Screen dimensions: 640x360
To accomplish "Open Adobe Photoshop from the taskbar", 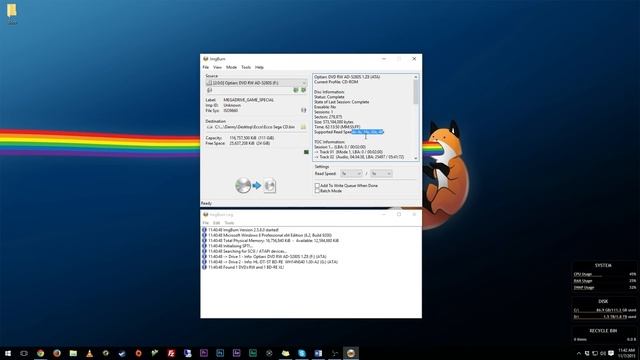I will coord(220,353).
